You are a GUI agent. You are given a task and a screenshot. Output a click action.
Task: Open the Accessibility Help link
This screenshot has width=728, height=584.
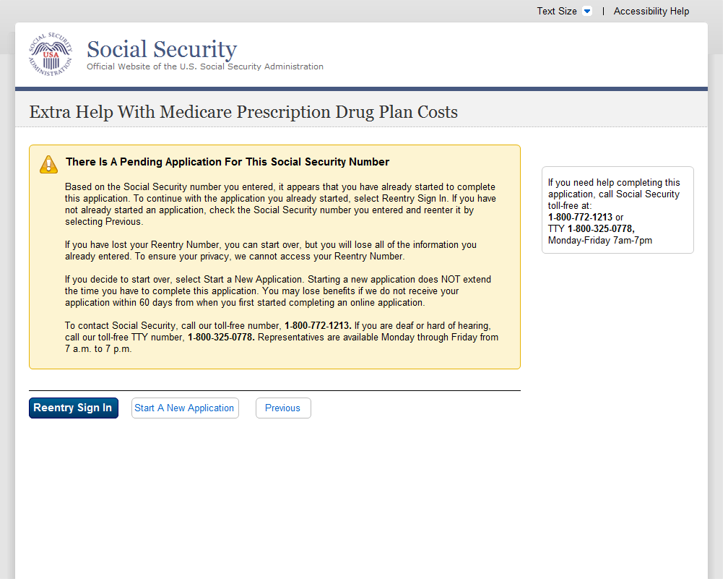tap(651, 12)
